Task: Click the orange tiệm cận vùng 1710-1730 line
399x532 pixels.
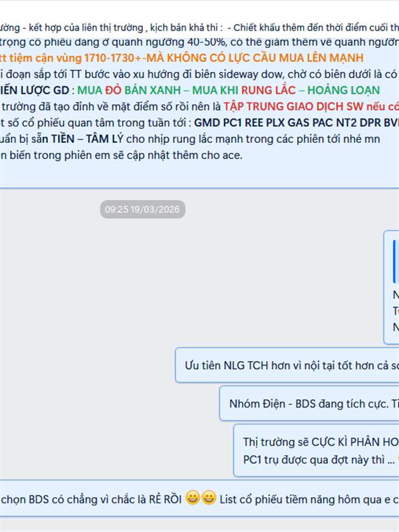Action: point(182,58)
